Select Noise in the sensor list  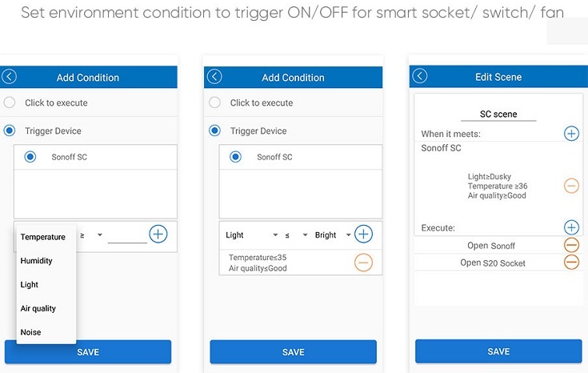click(x=31, y=332)
